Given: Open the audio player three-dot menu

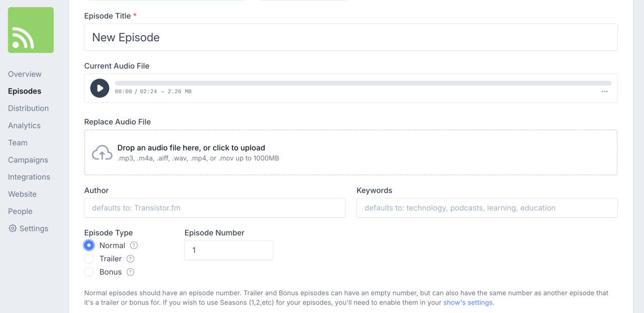Looking at the screenshot, I should click(604, 92).
